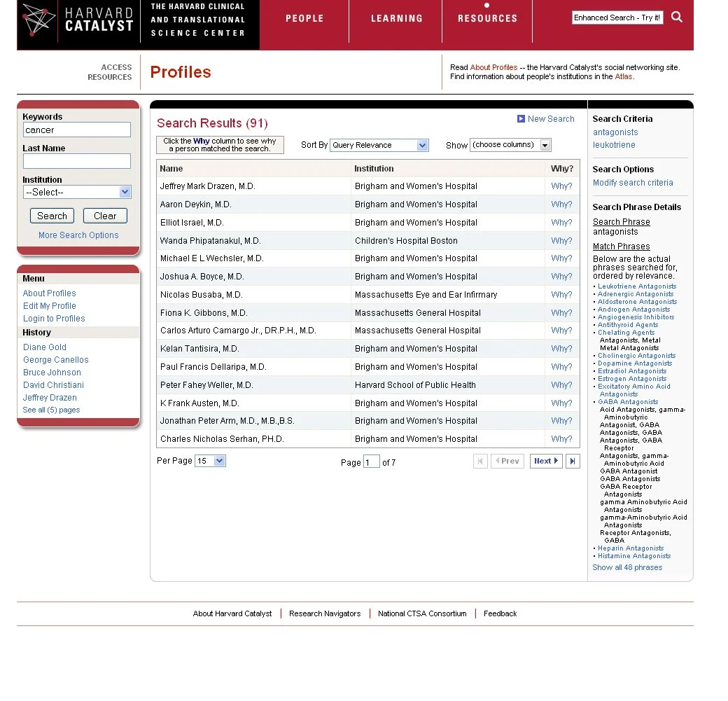Screen dimensions: 728x701
Task: Open David Christiani from History
Action: [53, 385]
